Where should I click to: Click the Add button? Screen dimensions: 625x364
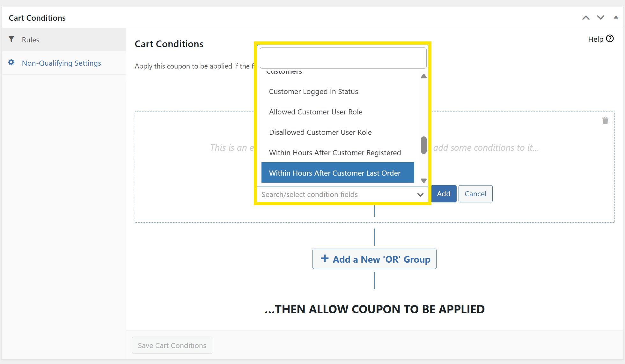(x=444, y=194)
